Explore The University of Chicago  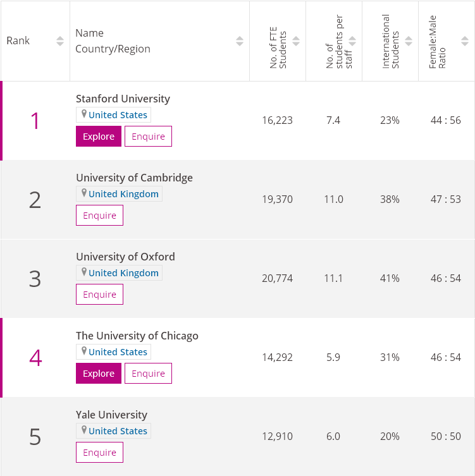click(99, 374)
